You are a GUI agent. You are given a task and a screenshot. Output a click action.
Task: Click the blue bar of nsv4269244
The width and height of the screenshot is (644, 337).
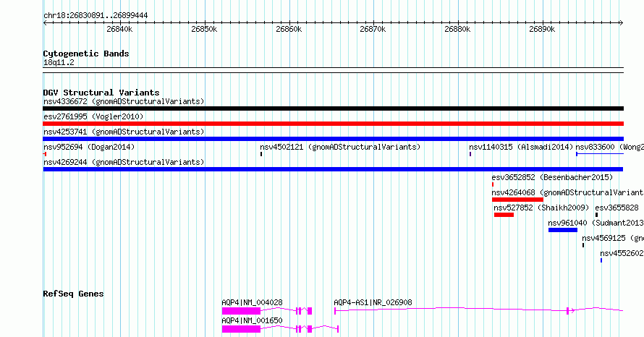pyautogui.click(x=333, y=169)
